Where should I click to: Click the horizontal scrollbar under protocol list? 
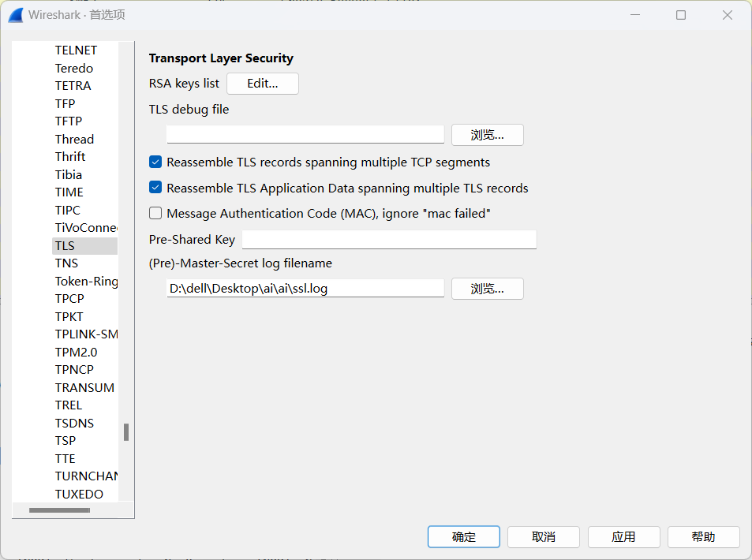coord(59,510)
